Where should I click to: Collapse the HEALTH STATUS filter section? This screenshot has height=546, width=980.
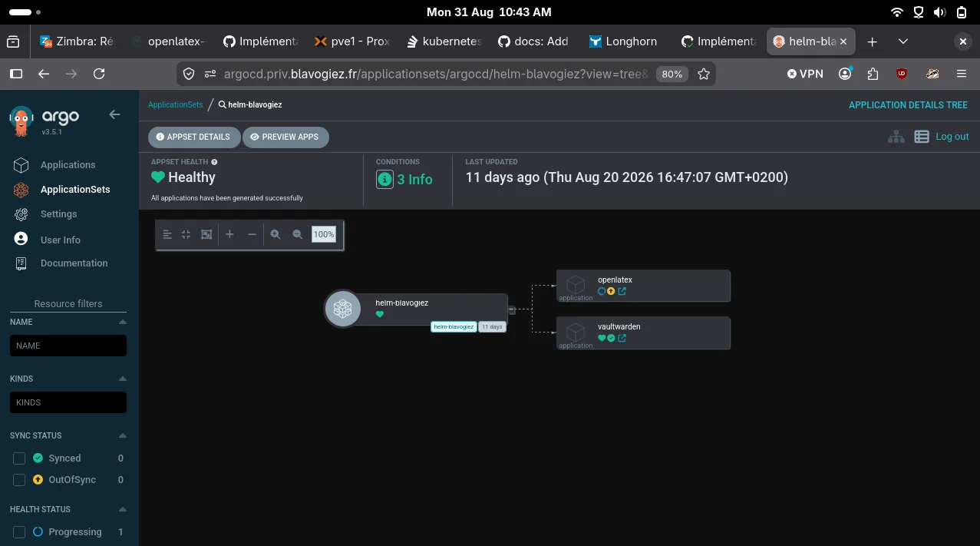pyautogui.click(x=123, y=509)
